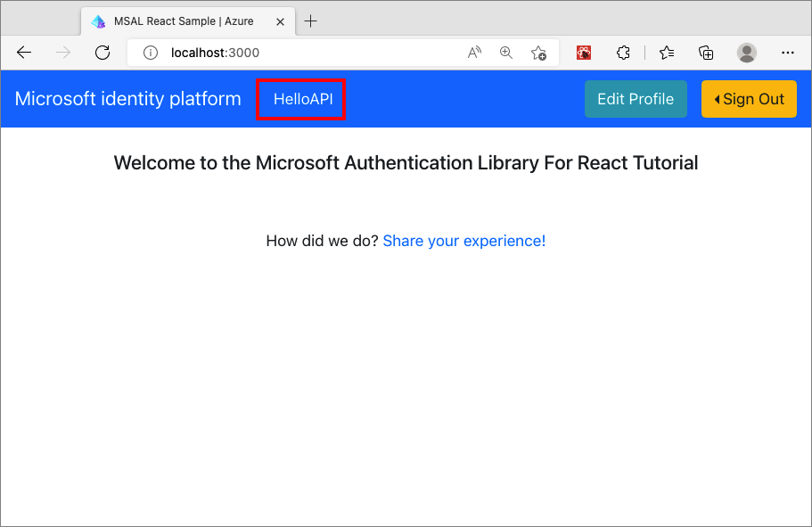Click the localhost:3000 address field

[343, 53]
